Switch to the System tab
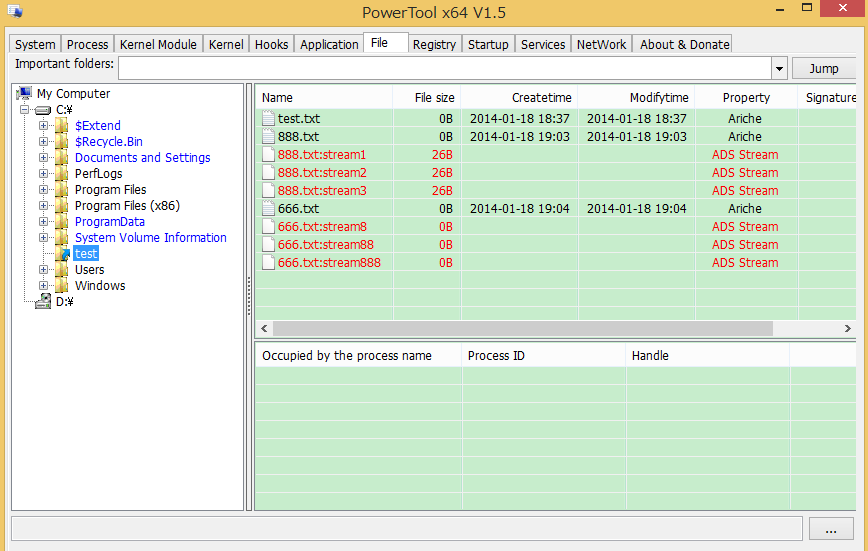This screenshot has width=868, height=551. pyautogui.click(x=35, y=44)
